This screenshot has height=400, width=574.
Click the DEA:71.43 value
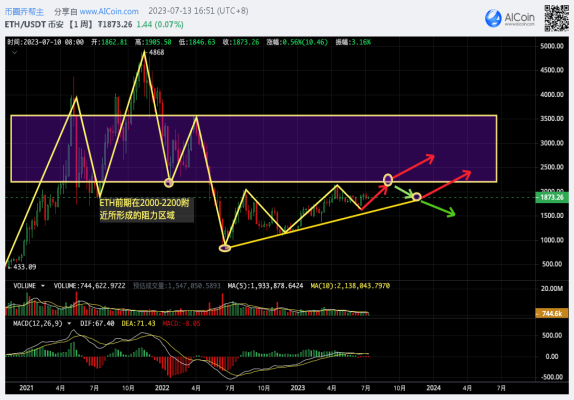click(x=138, y=324)
